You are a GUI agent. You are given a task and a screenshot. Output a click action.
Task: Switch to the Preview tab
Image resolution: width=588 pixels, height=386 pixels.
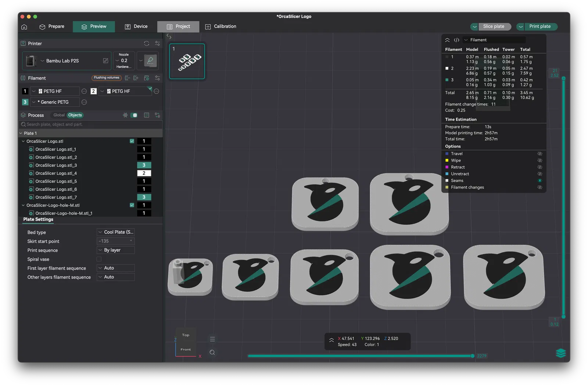94,26
